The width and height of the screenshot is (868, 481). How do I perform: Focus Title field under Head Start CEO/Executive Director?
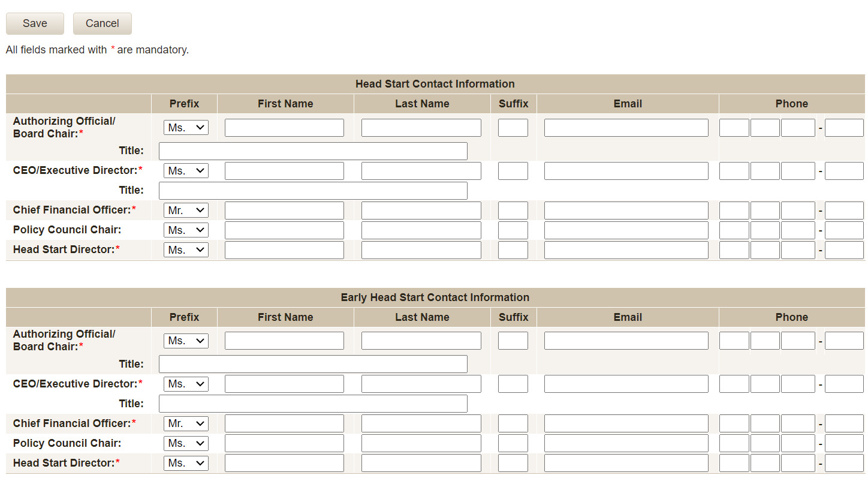(x=313, y=191)
